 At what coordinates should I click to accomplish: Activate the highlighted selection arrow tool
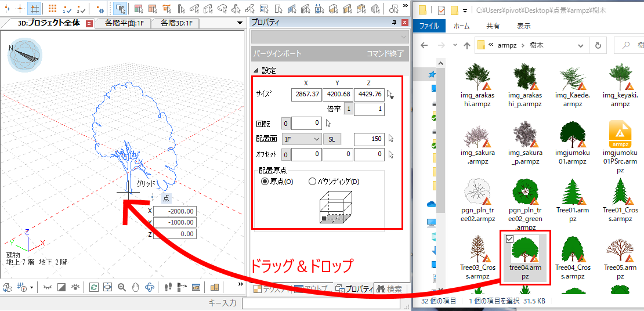[120, 8]
